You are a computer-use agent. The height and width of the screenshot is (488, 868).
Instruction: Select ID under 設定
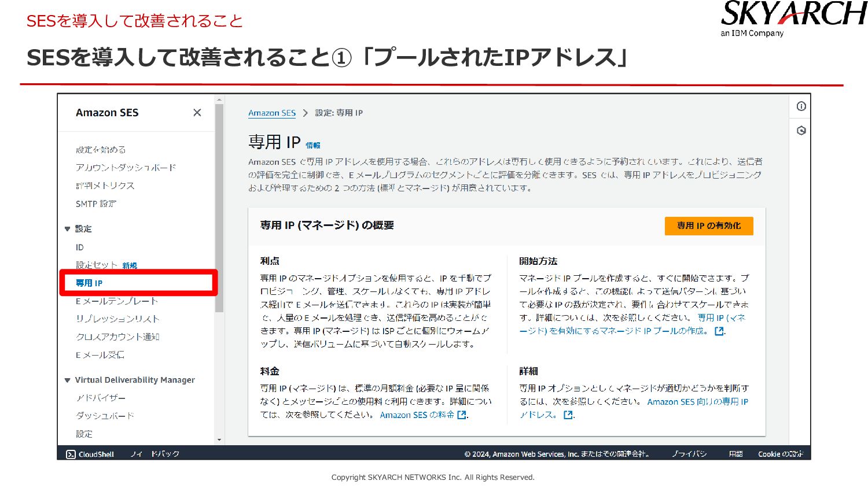pos(80,247)
